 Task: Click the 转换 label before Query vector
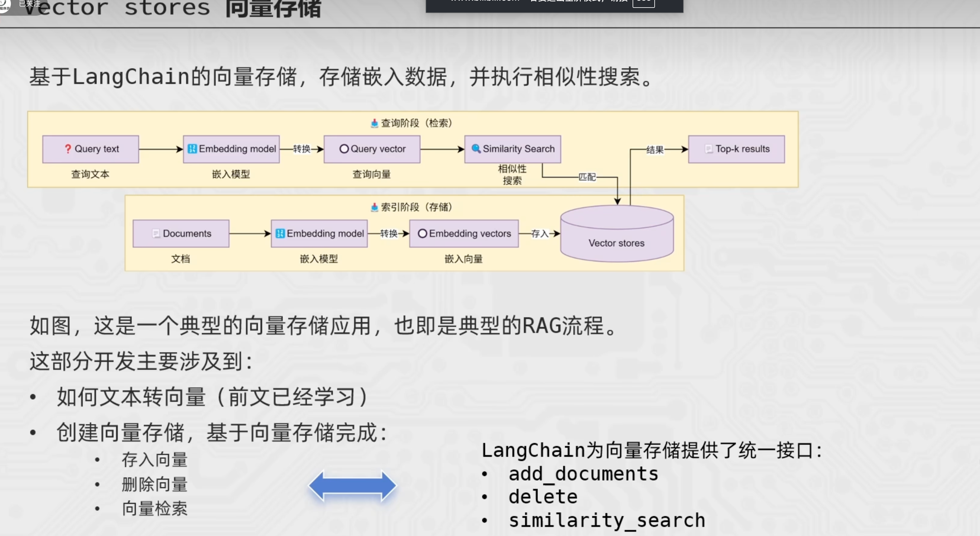coord(302,149)
